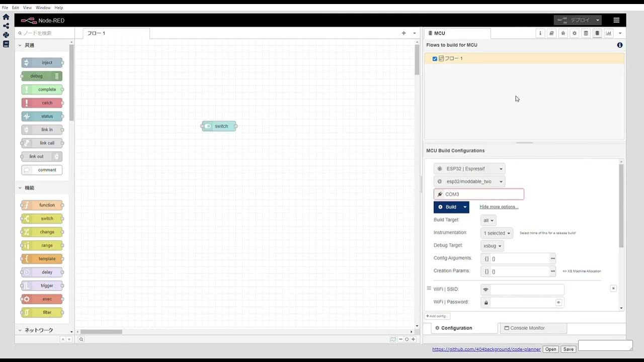Open the Edit menu
This screenshot has width=644, height=362.
tap(16, 8)
